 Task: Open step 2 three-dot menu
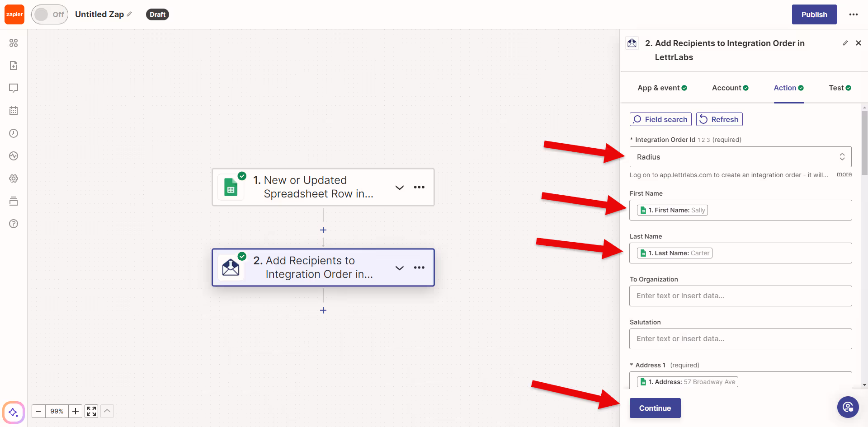(x=419, y=267)
